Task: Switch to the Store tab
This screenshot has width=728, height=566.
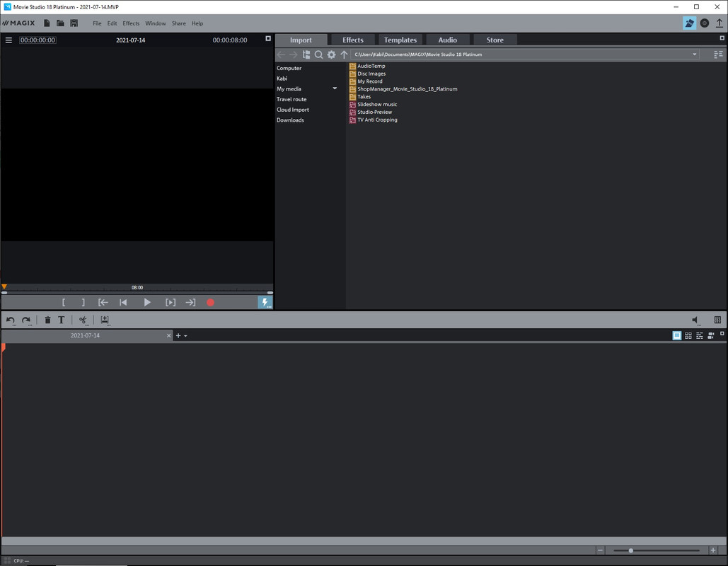Action: (495, 40)
